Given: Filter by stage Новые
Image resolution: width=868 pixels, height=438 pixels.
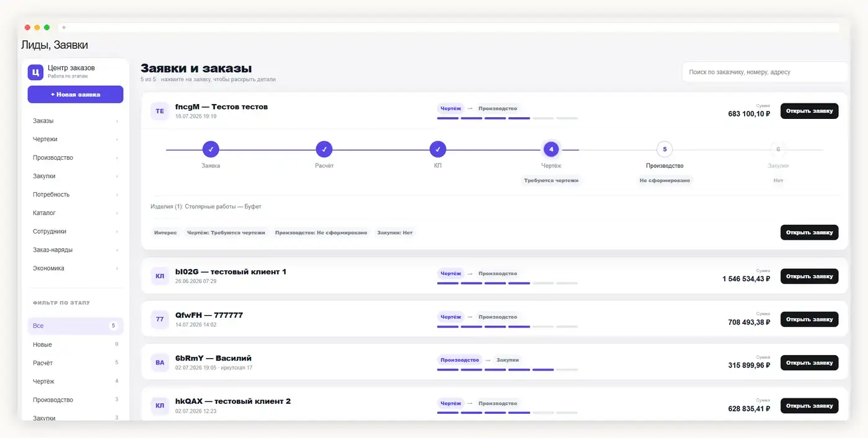Looking at the screenshot, I should click(x=76, y=344).
